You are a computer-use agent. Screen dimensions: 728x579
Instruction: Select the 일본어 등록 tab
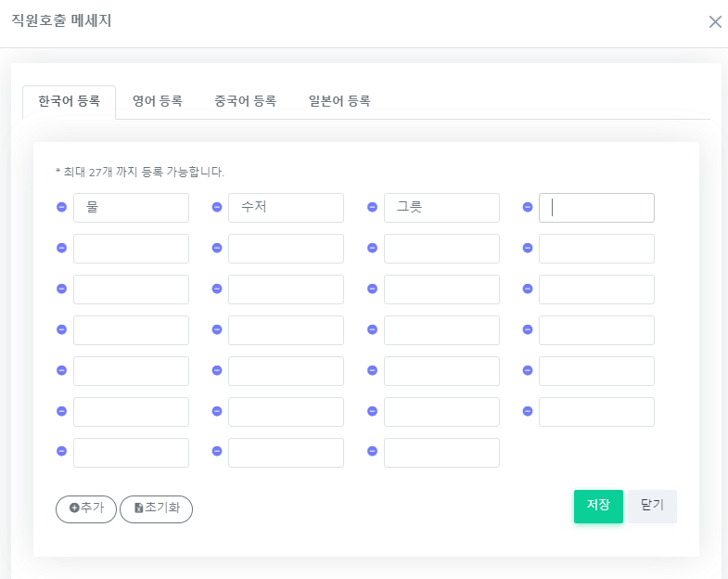pos(339,102)
